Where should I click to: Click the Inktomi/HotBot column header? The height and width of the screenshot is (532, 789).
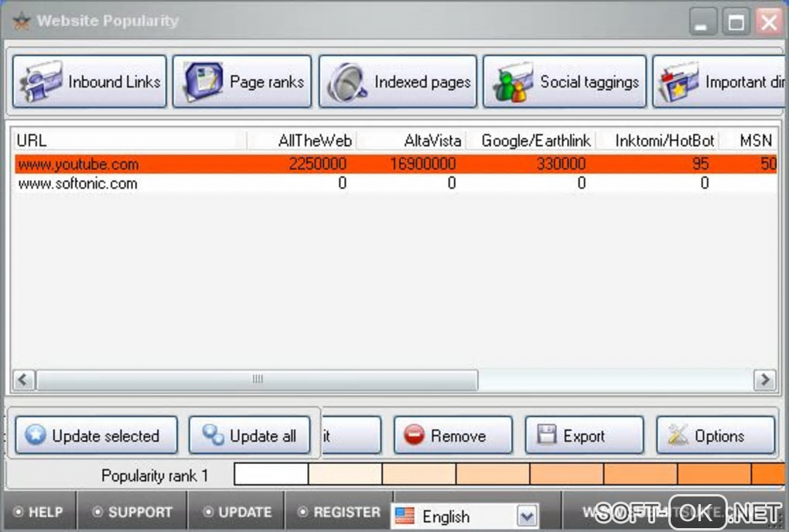point(658,140)
